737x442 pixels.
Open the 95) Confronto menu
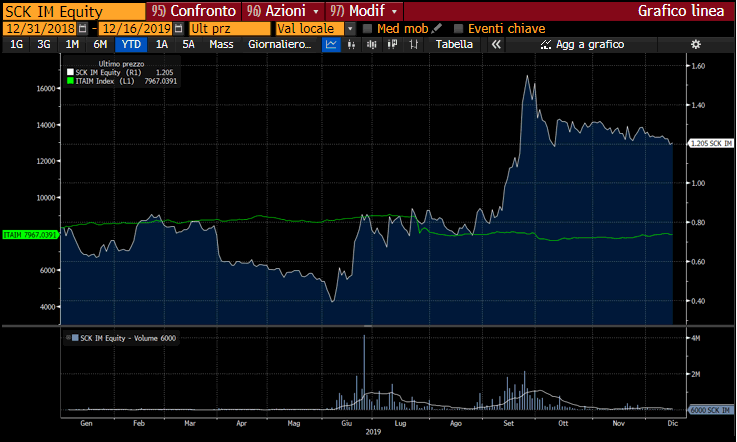tap(194, 11)
